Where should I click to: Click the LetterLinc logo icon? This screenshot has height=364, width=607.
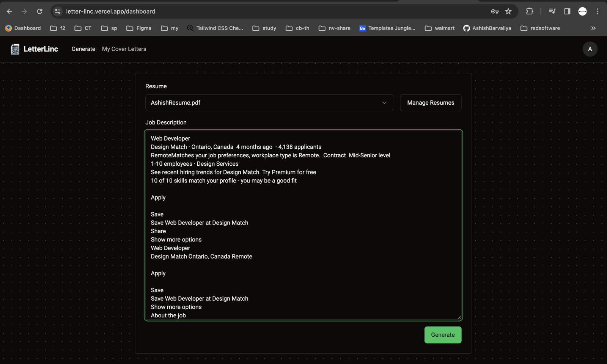(15, 49)
